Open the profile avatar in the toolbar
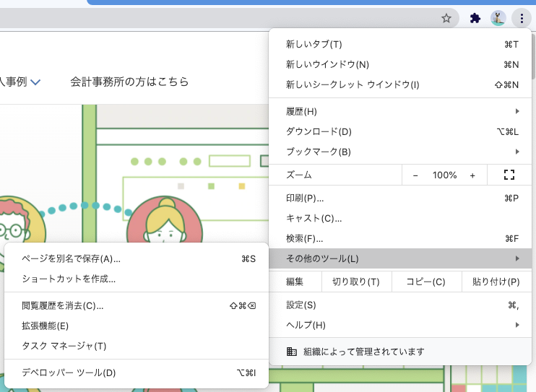536x392 pixels. (x=498, y=18)
